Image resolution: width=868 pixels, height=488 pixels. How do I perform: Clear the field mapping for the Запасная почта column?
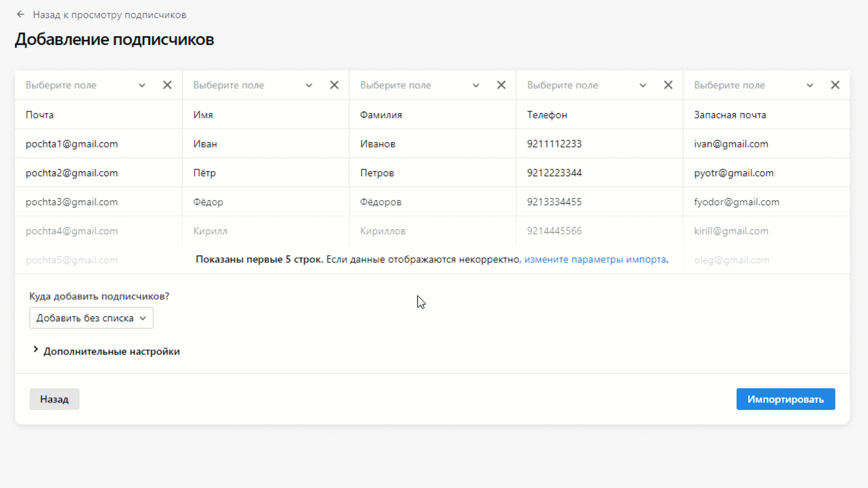tap(835, 84)
